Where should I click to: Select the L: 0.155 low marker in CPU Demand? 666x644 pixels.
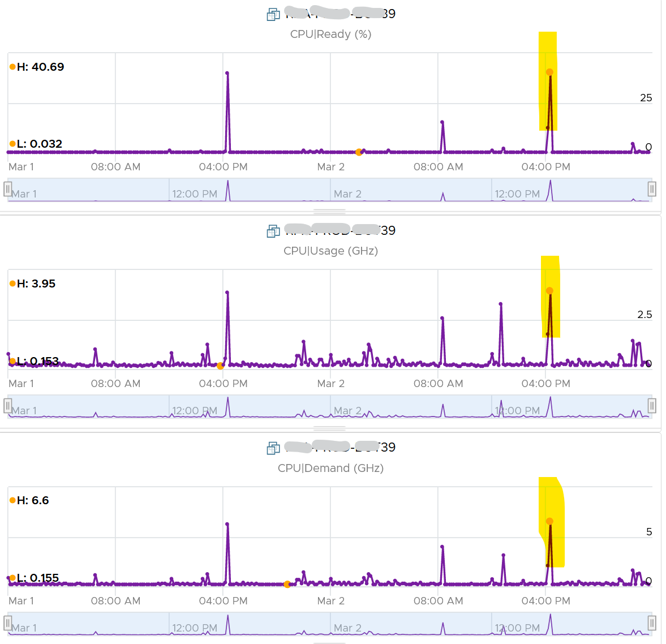click(35, 578)
